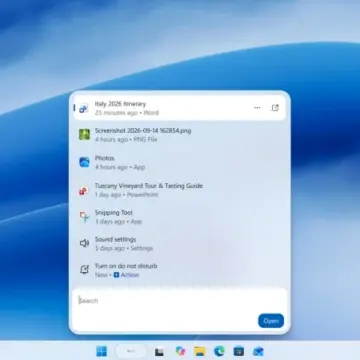Click the bell icon for do not disturb
Viewport: 360px width, 360px height.
point(84,270)
